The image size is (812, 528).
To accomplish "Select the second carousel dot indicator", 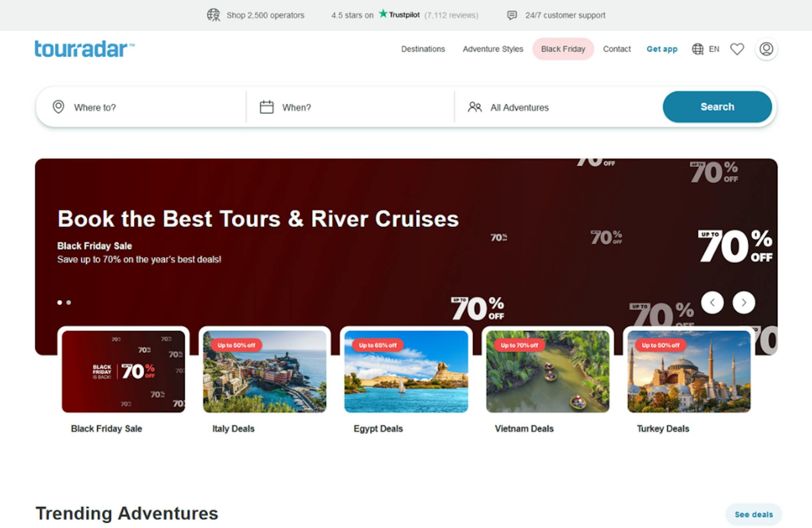I will point(69,303).
